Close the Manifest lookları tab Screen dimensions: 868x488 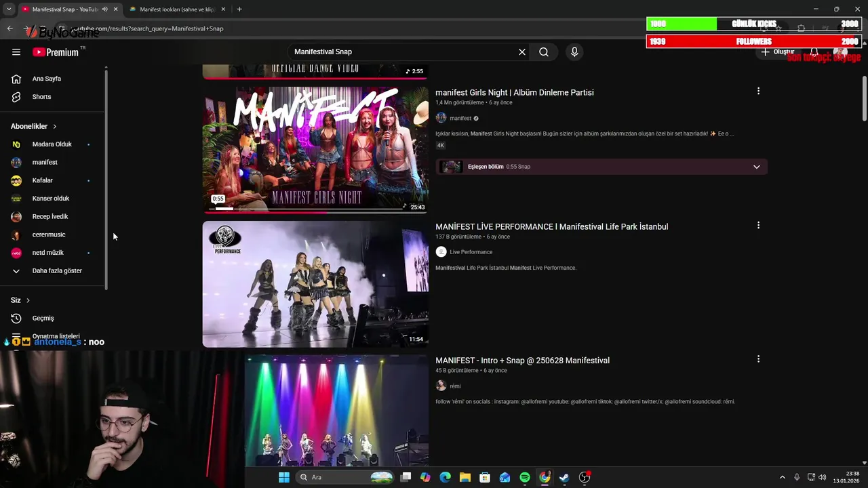[x=223, y=9]
